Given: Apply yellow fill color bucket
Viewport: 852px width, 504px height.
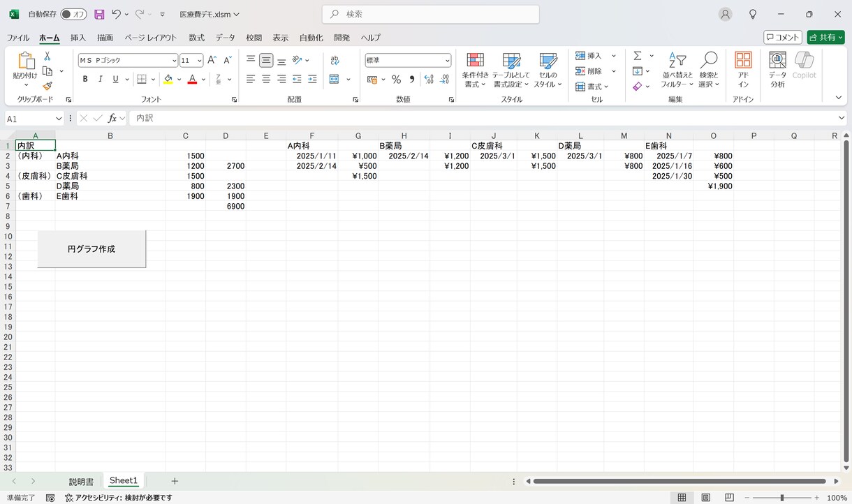Looking at the screenshot, I should (x=168, y=79).
